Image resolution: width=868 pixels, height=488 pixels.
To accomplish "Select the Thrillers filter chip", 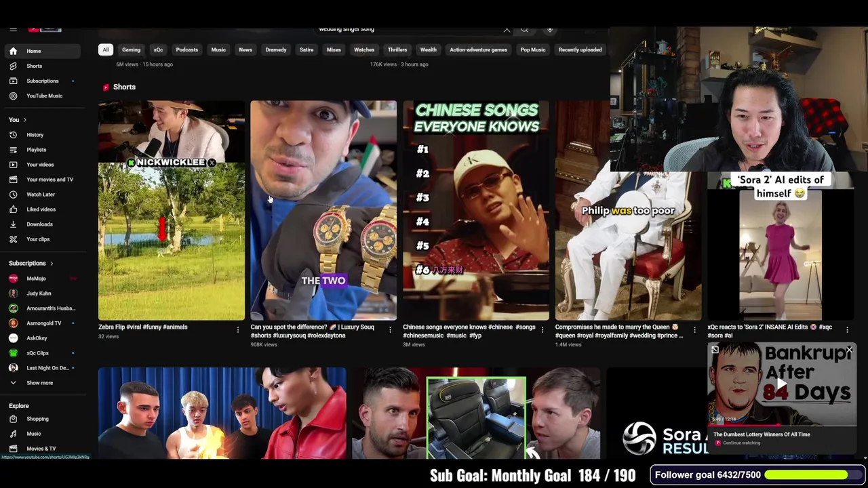I will pos(397,49).
